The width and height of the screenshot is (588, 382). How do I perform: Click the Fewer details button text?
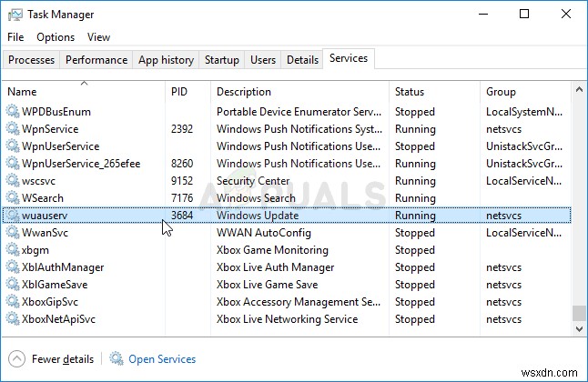point(62,359)
